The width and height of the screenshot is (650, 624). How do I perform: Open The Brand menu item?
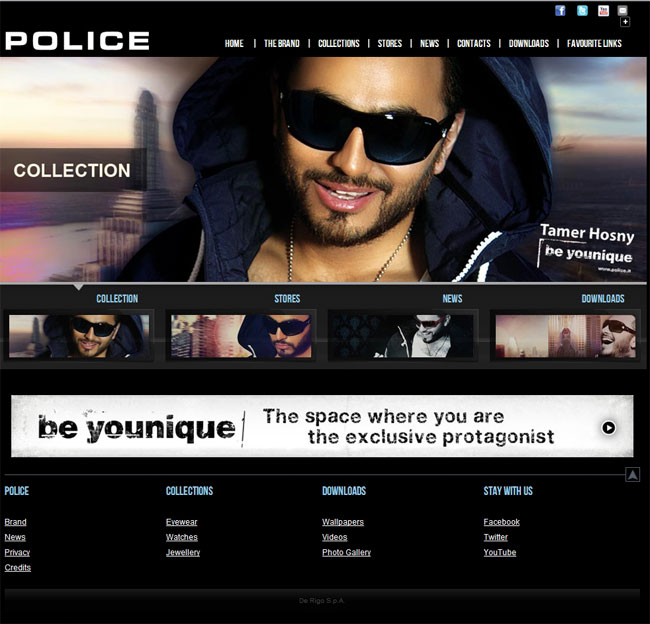click(281, 44)
